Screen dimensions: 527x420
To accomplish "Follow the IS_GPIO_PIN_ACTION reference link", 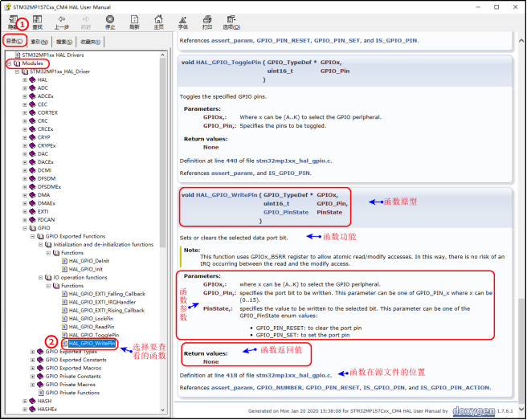I will (x=455, y=387).
